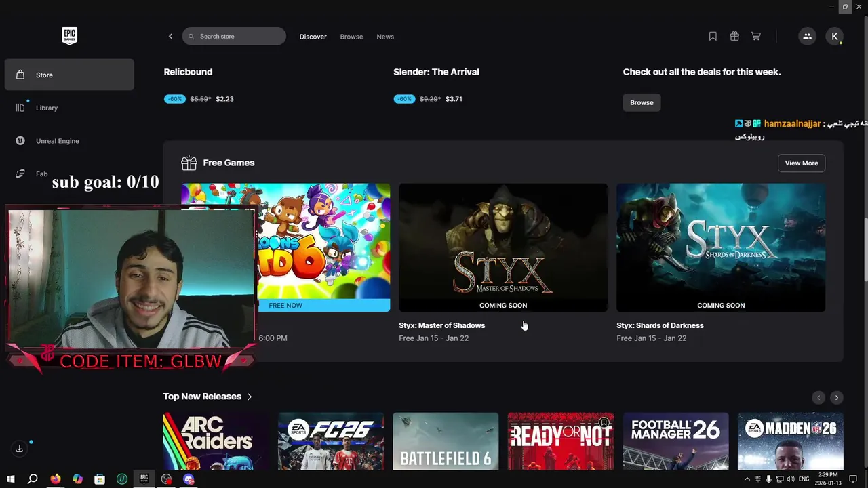
Task: Open the Bloons TD 6 free game thumbnail
Action: (x=323, y=241)
